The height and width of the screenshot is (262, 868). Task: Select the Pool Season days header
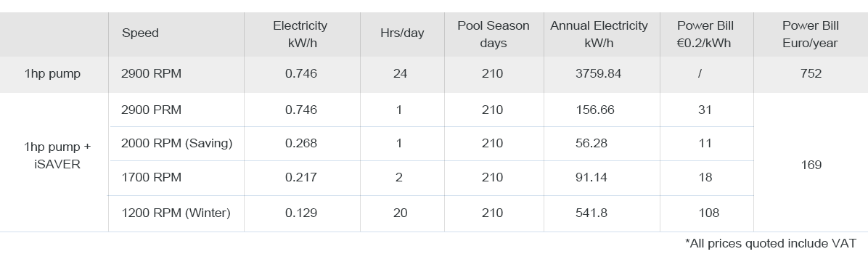pos(494,34)
